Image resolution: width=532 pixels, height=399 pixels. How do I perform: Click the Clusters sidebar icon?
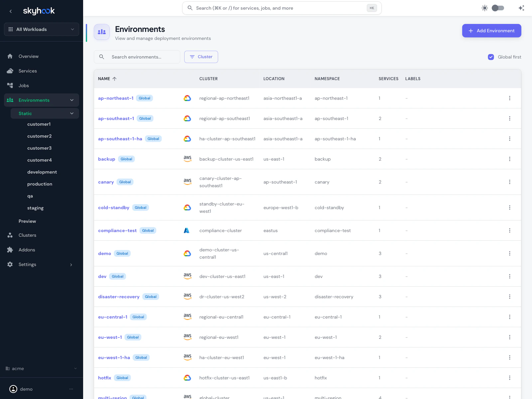coord(10,235)
